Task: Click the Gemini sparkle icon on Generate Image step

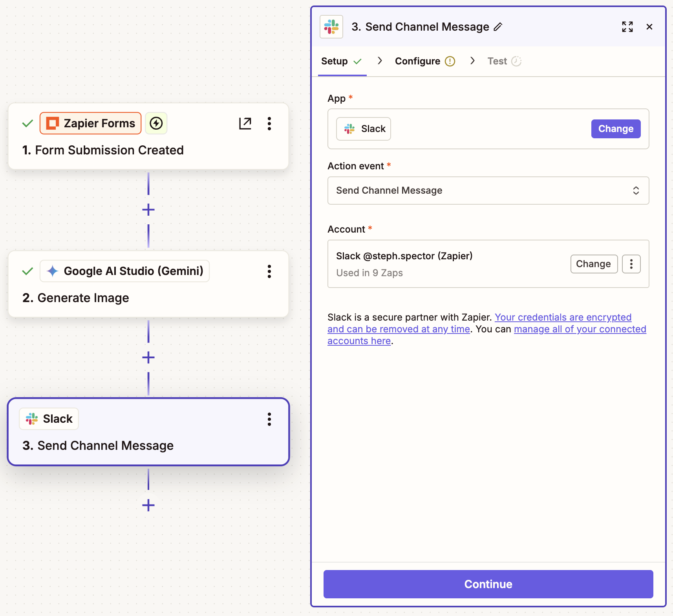Action: point(52,271)
